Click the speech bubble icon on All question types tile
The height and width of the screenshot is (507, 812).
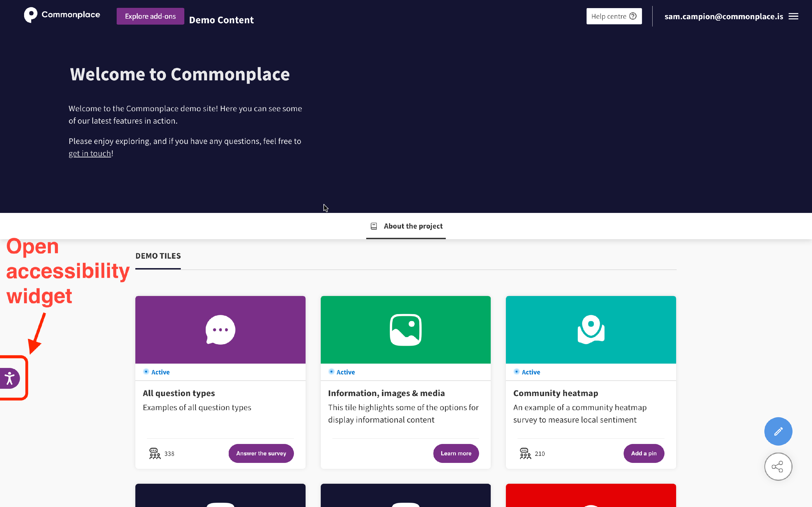point(220,329)
